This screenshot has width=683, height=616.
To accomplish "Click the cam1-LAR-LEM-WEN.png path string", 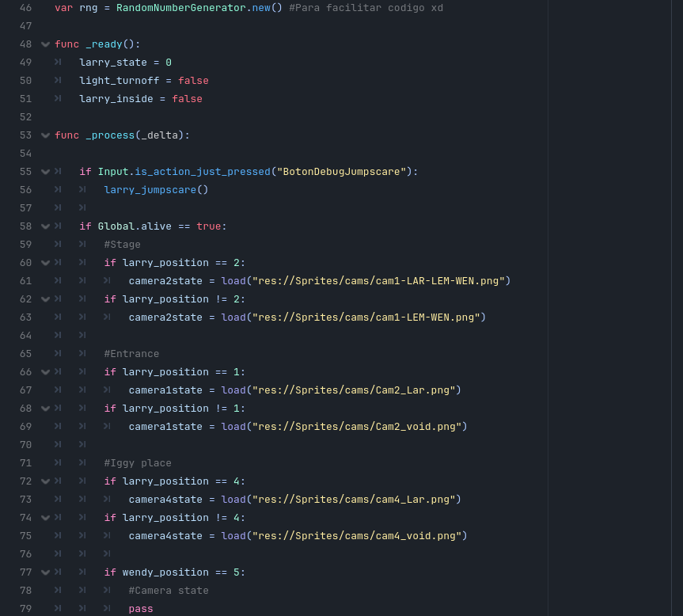I will tap(378, 281).
